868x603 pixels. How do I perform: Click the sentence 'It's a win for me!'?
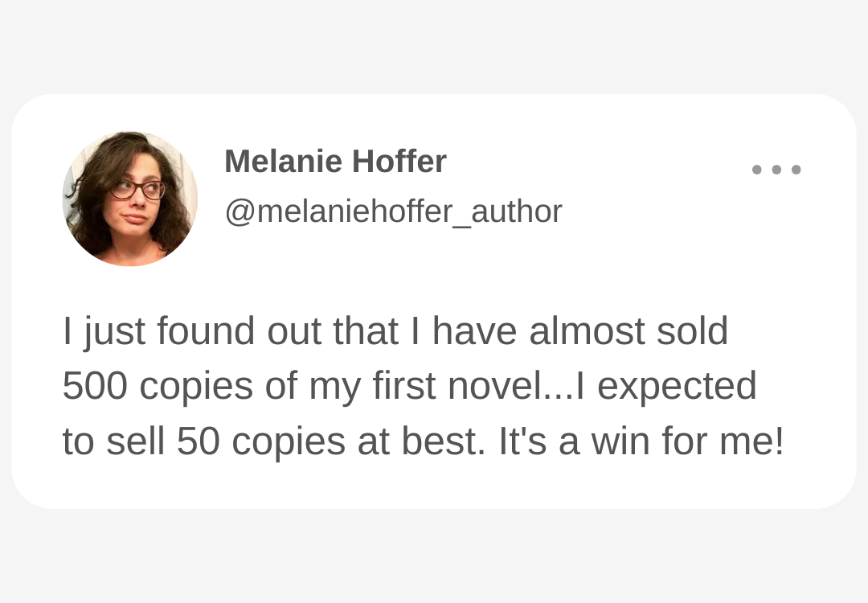[641, 441]
